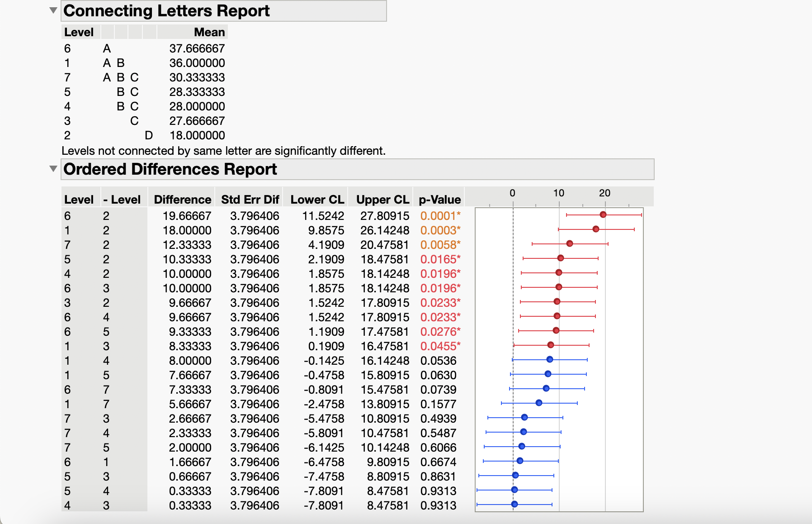Select the p-value 0.0003 entry
Image resolution: width=812 pixels, height=524 pixels.
(439, 231)
